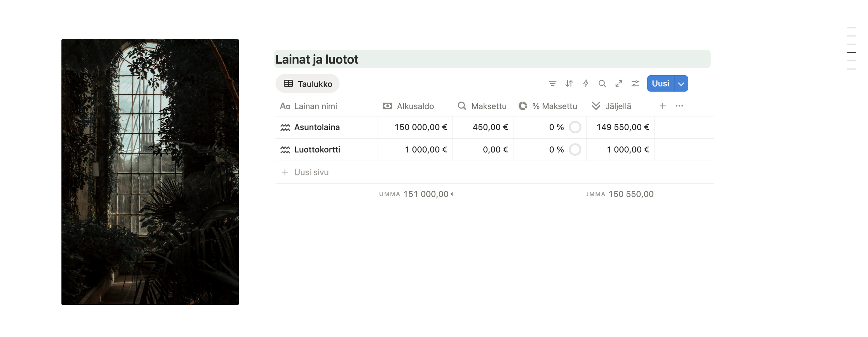Open the table options via three-dot menu
This screenshot has height=337, width=868.
coord(679,106)
